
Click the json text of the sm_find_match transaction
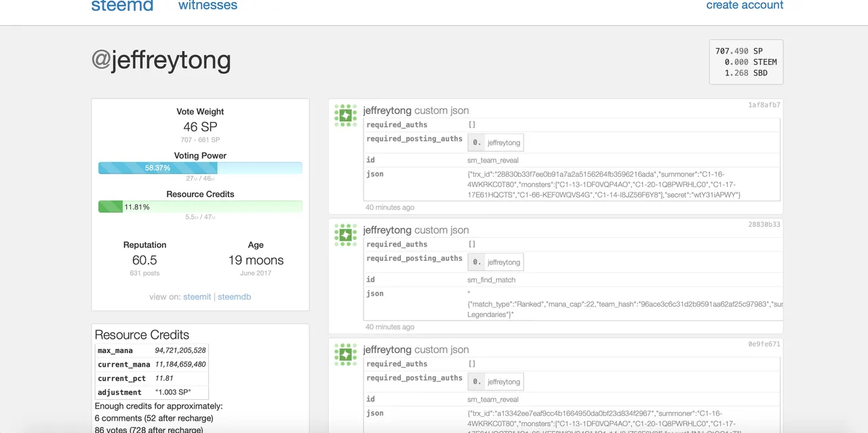(x=625, y=304)
